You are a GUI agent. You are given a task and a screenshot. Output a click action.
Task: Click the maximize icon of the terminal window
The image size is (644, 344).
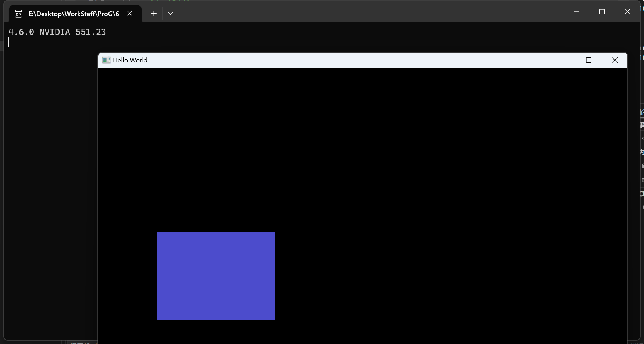click(602, 11)
